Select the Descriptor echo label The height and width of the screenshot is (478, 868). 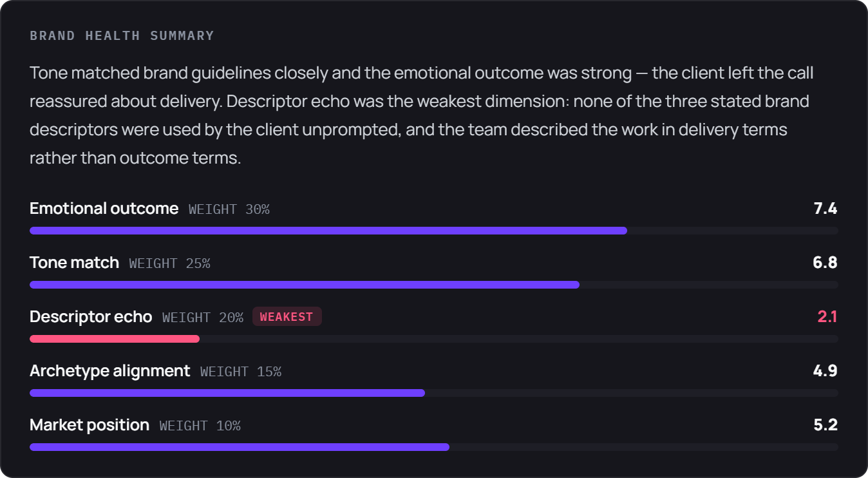click(91, 317)
